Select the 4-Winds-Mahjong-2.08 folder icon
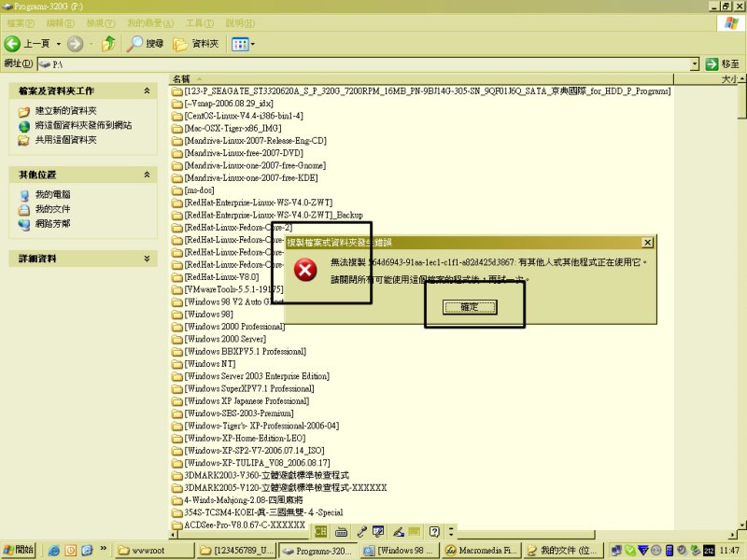 click(177, 500)
